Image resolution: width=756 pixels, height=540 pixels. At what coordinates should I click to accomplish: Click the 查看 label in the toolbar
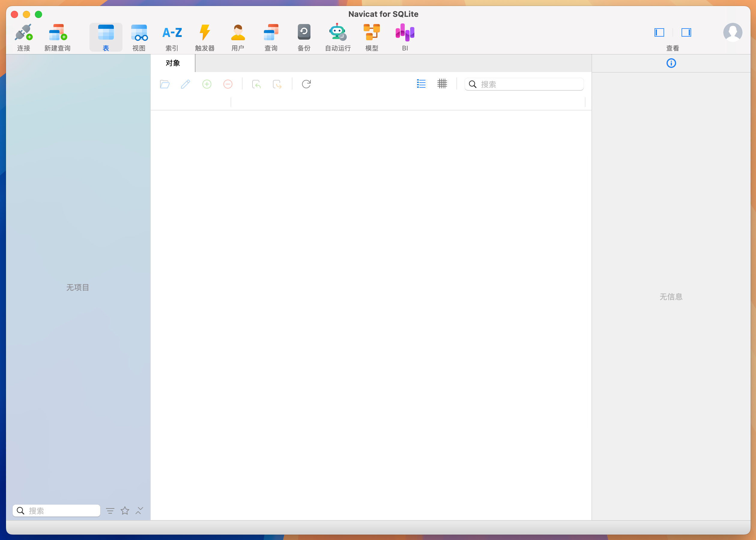pos(673,48)
